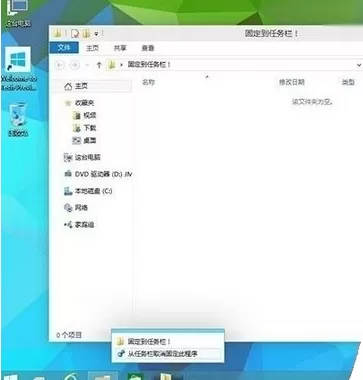Screen dimensions: 363x380
Task: Open the 文件 (File) ribbon tab
Action: [64, 48]
